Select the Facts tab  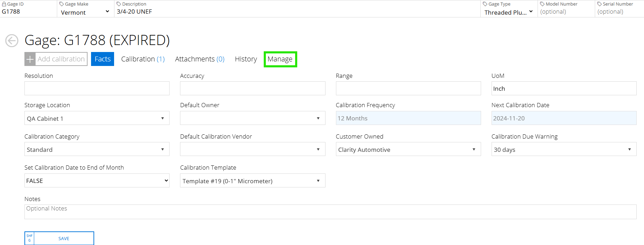[103, 59]
